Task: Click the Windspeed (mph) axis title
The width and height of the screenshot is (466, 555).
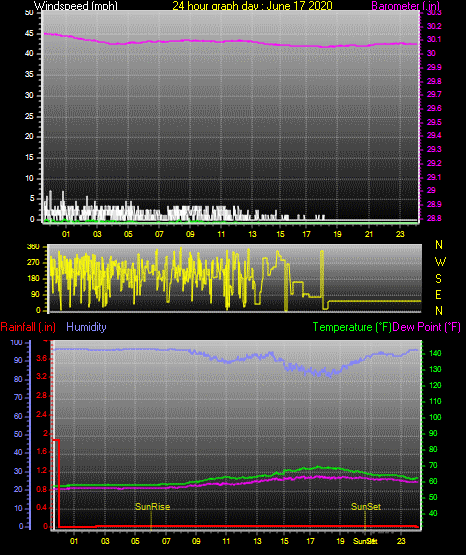Action: [x=76, y=6]
